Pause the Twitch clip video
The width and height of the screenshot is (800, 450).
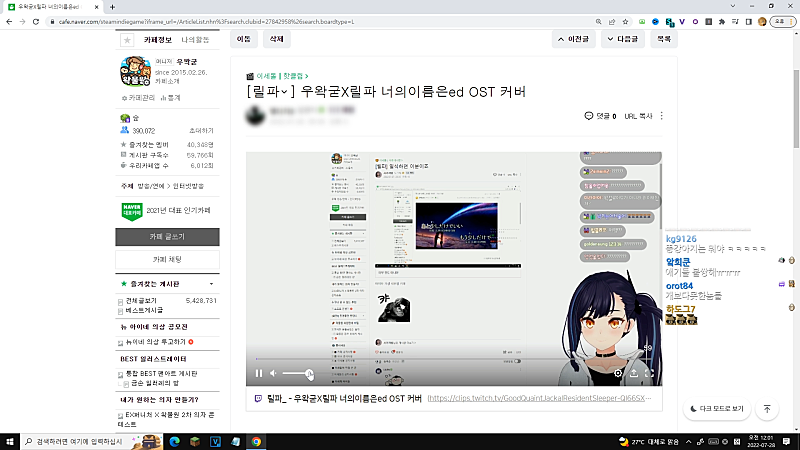(x=259, y=373)
